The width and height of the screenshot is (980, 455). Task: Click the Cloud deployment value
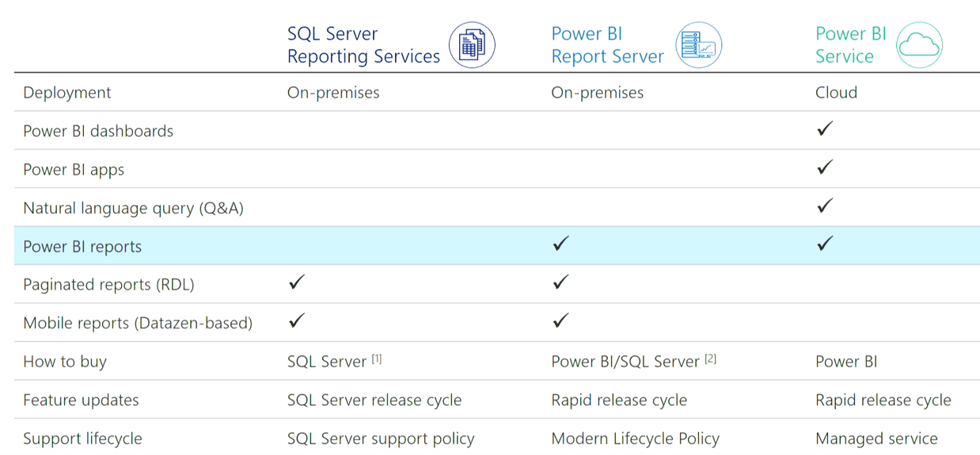(x=836, y=93)
